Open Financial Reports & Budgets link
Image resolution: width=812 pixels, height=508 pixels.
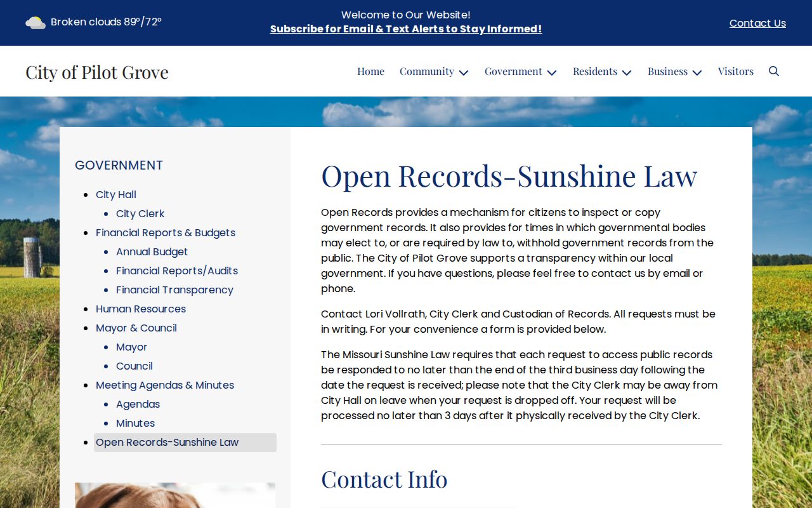166,232
